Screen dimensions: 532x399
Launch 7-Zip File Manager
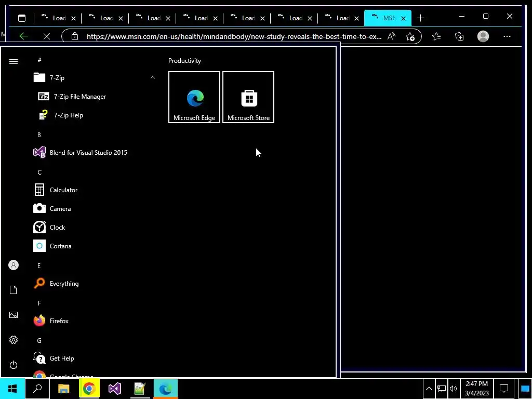[95, 96]
